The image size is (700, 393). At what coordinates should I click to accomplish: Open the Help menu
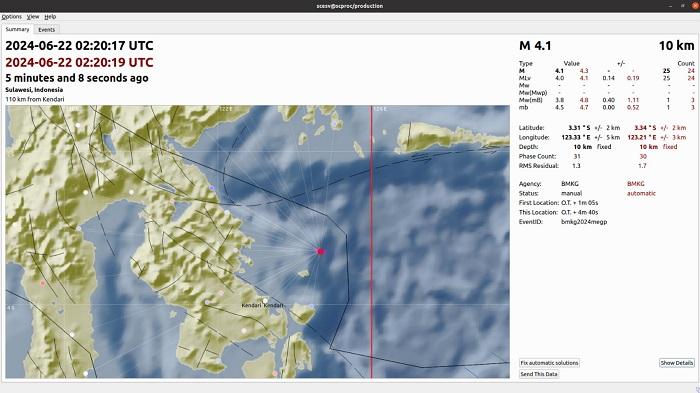point(50,17)
